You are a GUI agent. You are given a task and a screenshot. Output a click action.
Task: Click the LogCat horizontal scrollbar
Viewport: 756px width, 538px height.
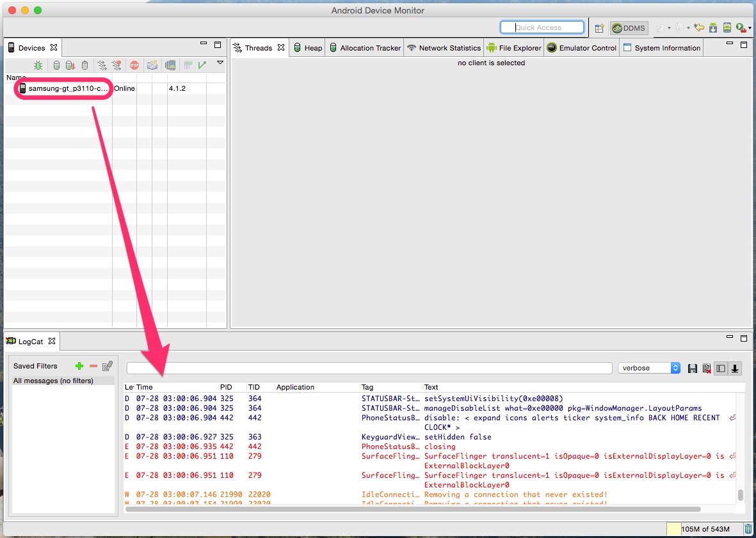click(413, 509)
